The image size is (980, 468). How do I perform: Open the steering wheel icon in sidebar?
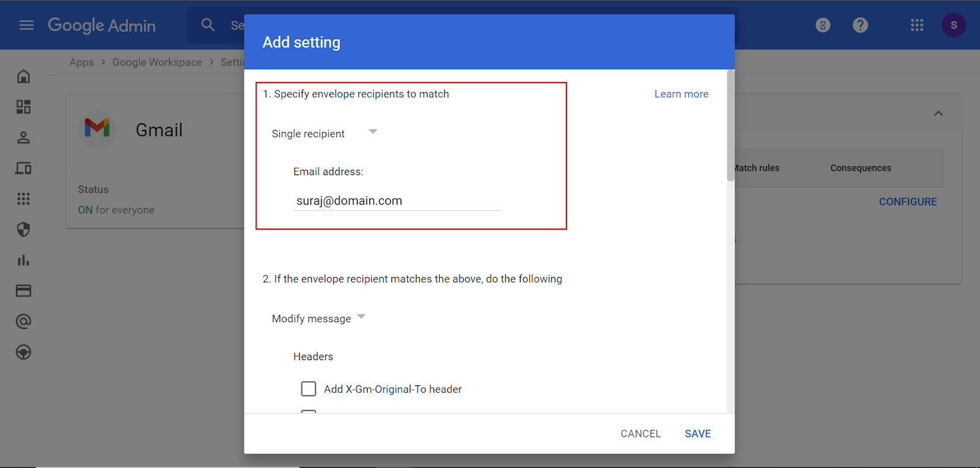click(23, 352)
